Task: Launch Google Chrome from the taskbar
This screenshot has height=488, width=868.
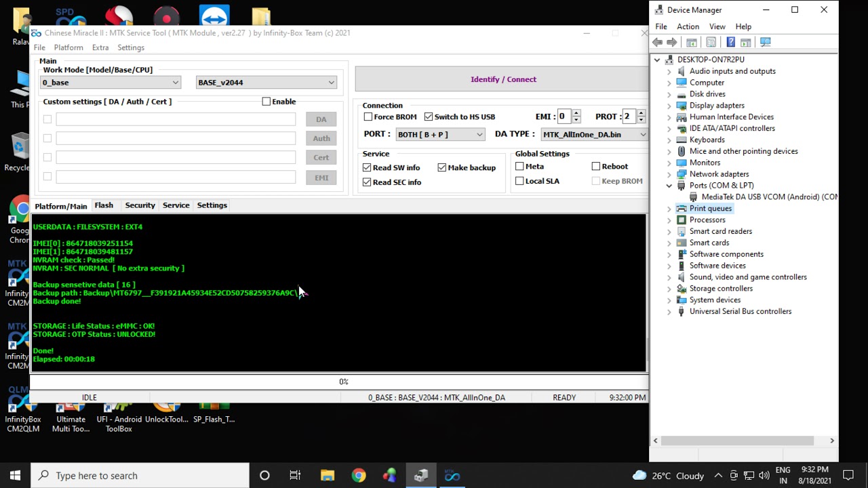Action: [359, 475]
